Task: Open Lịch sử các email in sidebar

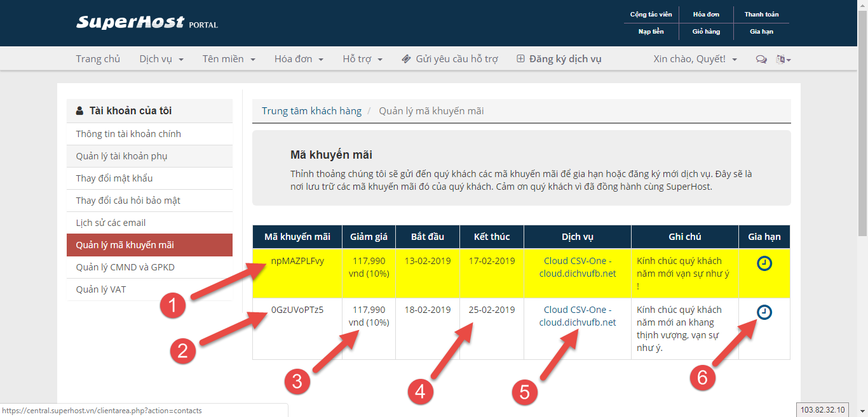Action: click(111, 223)
